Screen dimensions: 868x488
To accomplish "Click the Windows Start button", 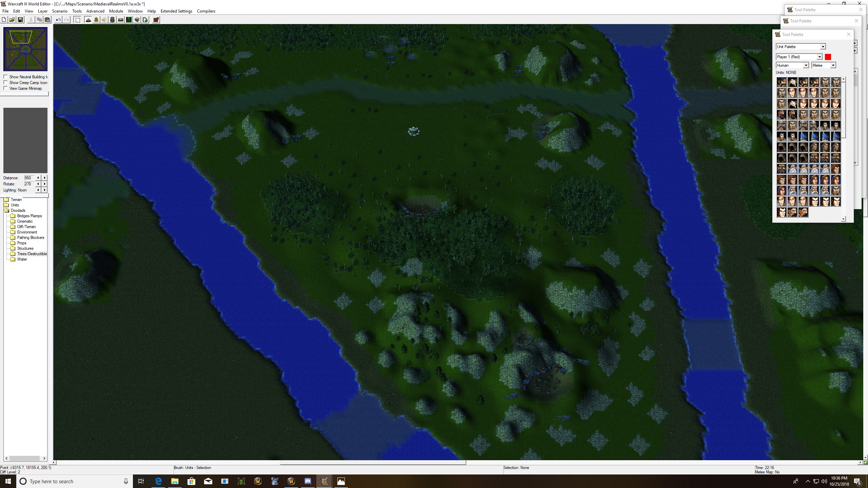I will point(8,481).
